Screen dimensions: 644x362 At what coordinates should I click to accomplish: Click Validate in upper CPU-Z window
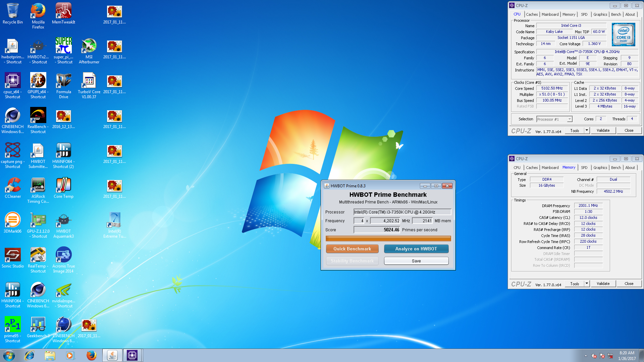(603, 130)
